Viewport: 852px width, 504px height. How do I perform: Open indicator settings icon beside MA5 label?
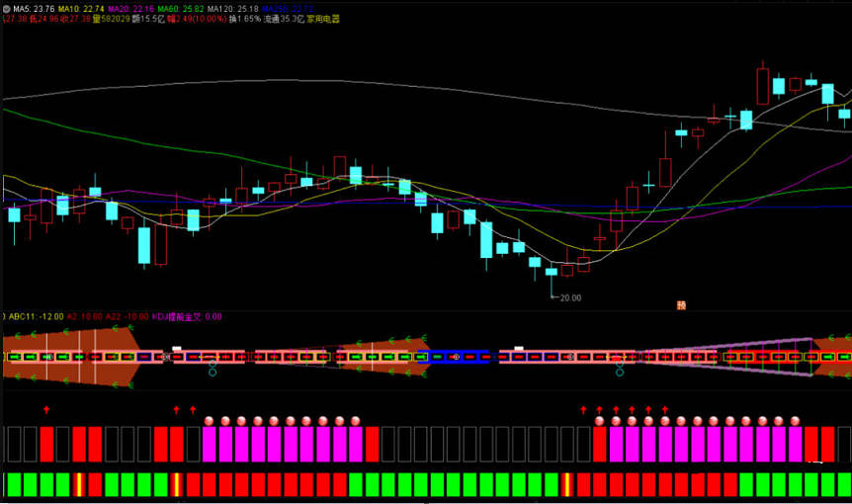tap(7, 9)
